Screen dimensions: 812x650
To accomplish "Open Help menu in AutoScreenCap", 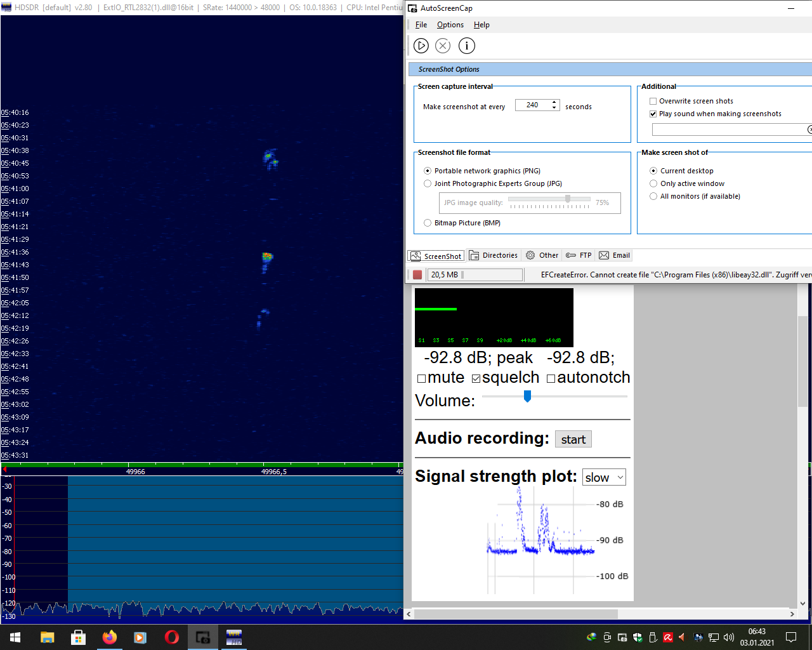I will [481, 25].
